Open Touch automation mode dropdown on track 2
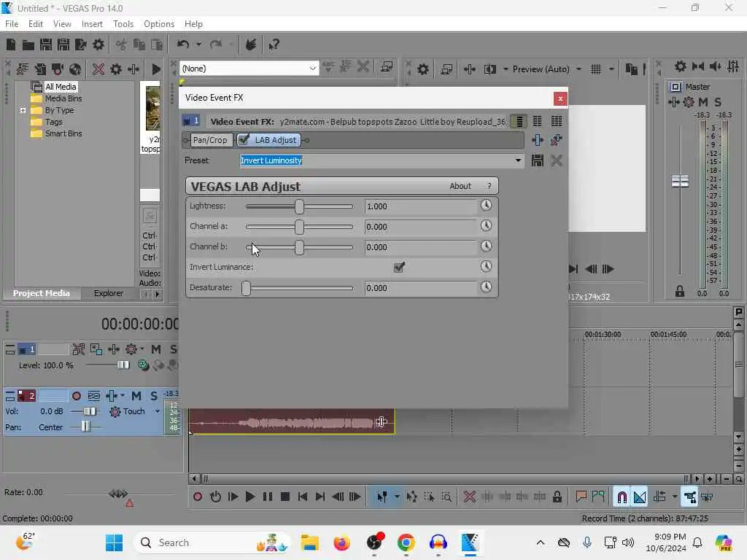 coord(158,411)
